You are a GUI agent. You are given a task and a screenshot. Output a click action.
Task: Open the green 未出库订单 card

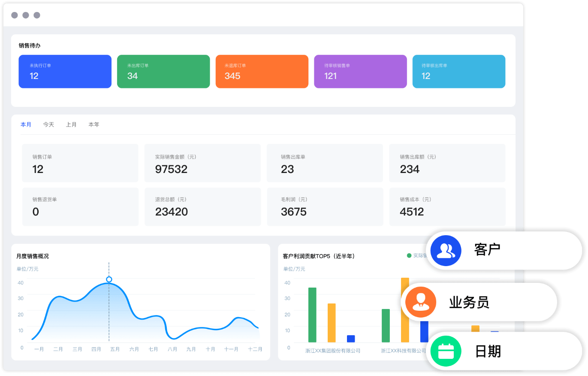point(163,72)
